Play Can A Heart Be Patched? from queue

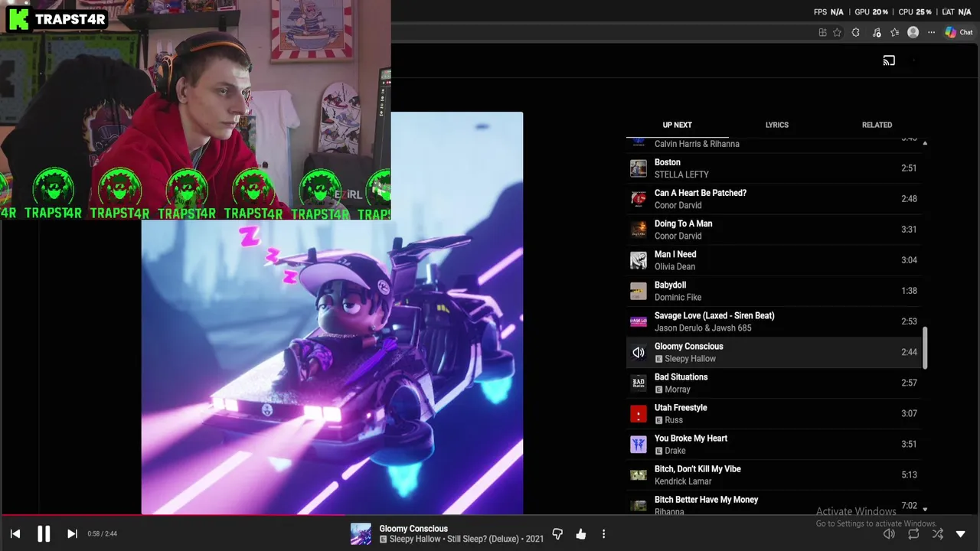pyautogui.click(x=773, y=199)
